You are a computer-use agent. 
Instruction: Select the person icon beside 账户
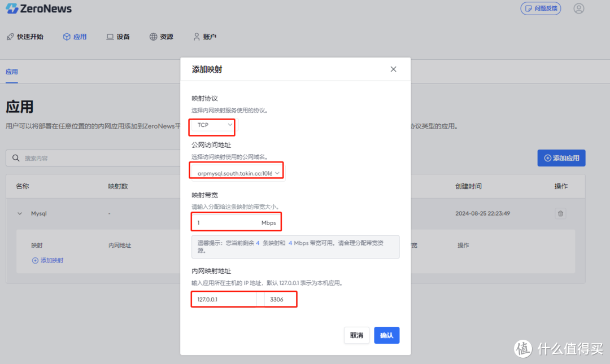(196, 36)
